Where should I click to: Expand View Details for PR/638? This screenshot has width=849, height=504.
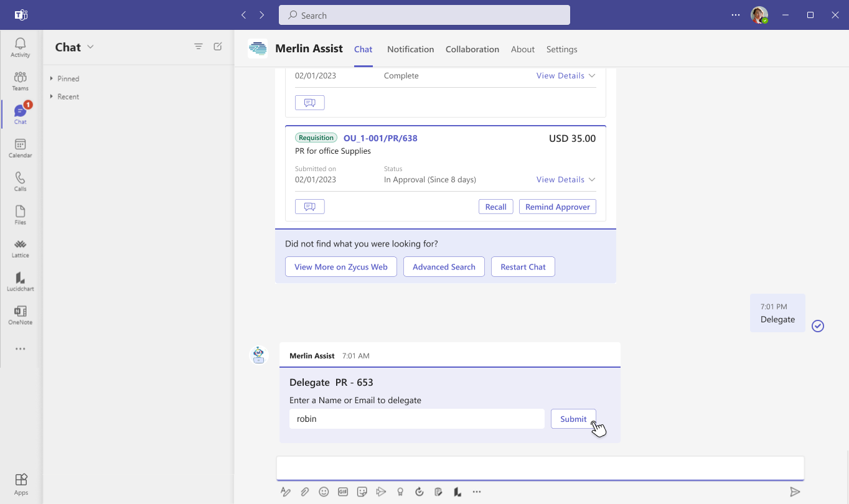click(566, 179)
